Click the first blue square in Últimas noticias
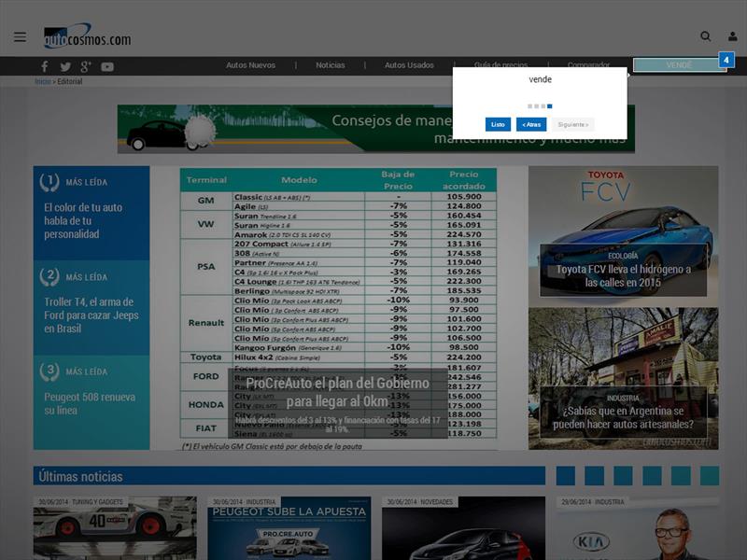The image size is (747, 560). point(565,476)
